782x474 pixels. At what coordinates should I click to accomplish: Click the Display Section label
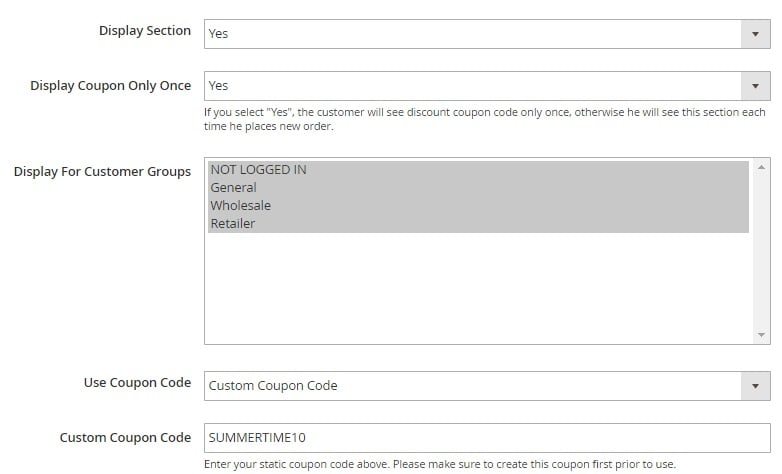click(x=145, y=31)
